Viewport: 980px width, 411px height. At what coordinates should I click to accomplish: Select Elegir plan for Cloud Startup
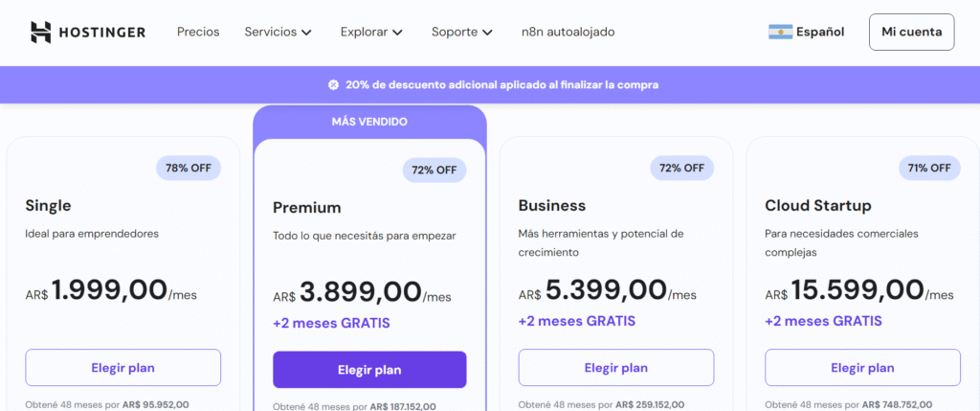click(862, 368)
